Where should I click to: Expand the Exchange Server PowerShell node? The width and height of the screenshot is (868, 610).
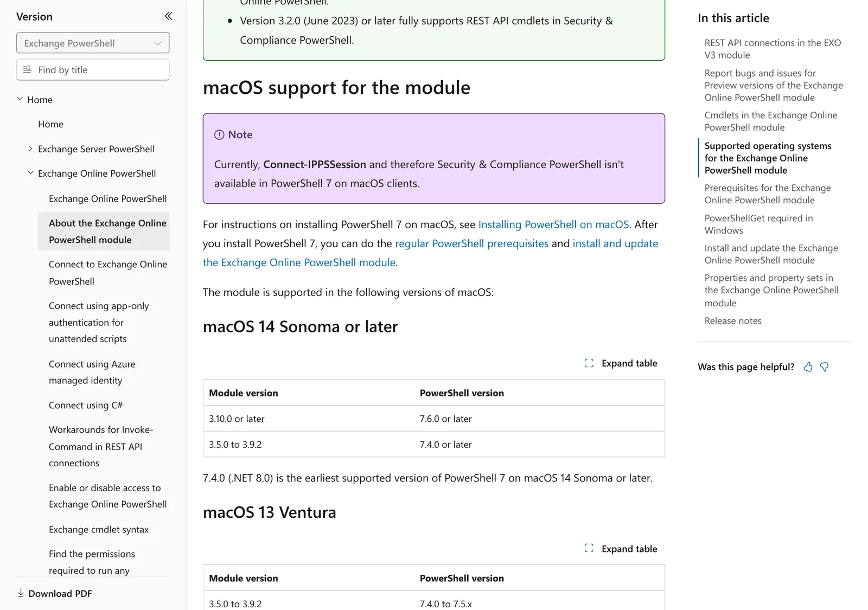click(x=30, y=149)
